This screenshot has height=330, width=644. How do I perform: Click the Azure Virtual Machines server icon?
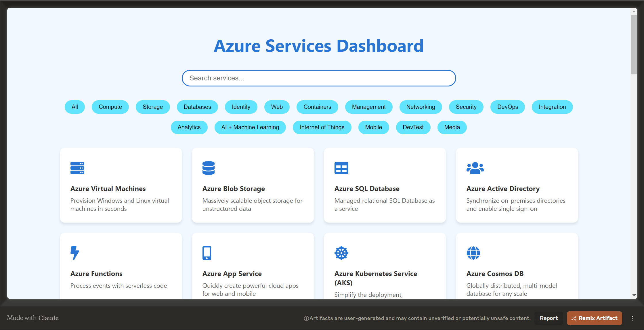[x=78, y=168]
